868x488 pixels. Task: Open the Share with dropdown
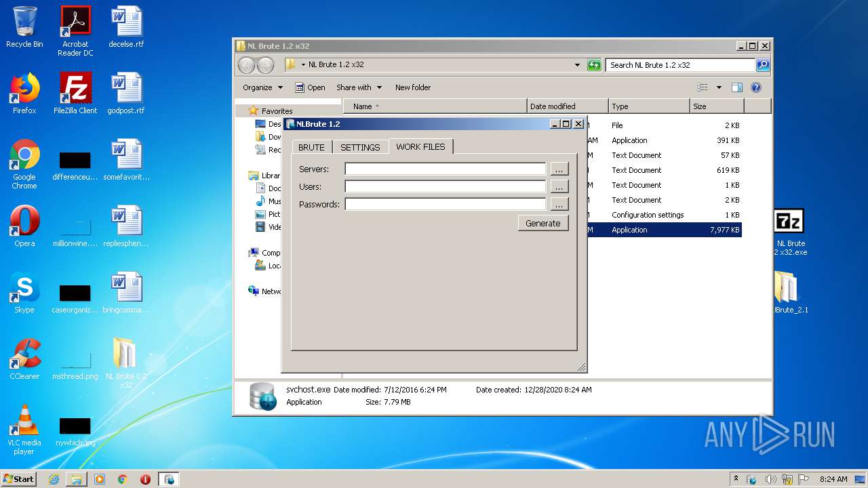(x=359, y=87)
